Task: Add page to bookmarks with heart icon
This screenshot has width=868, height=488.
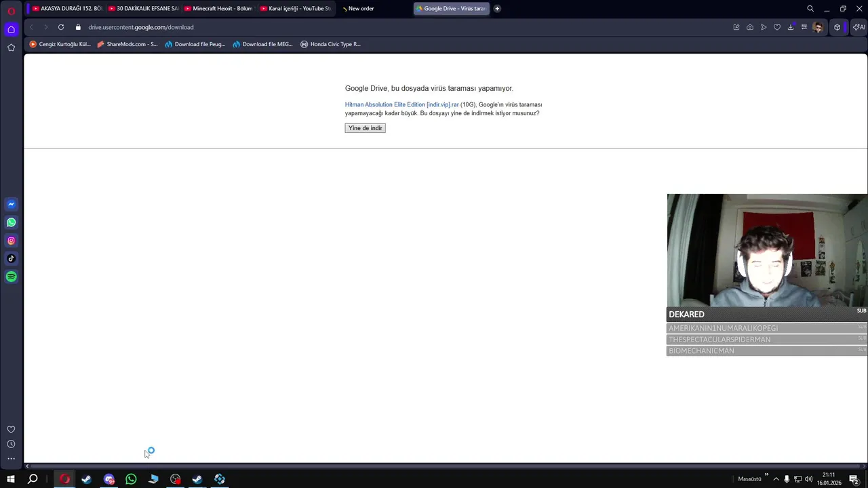Action: pyautogui.click(x=777, y=27)
